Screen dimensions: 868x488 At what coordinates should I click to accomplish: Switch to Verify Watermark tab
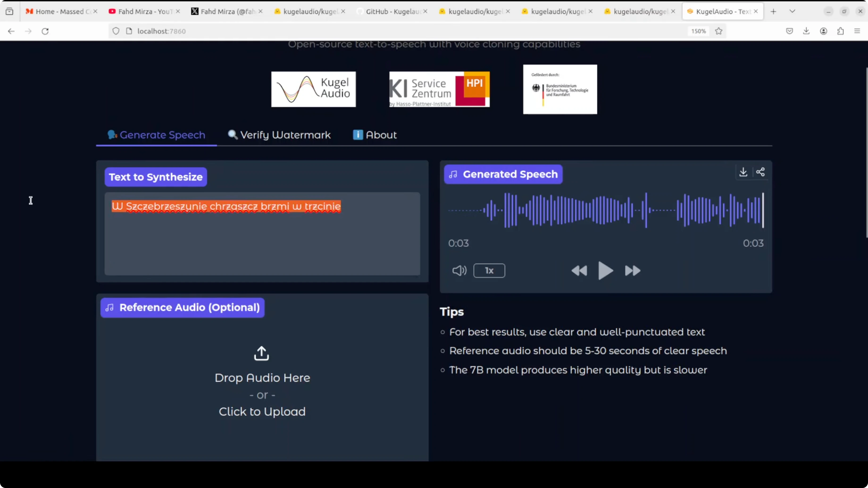pos(279,135)
